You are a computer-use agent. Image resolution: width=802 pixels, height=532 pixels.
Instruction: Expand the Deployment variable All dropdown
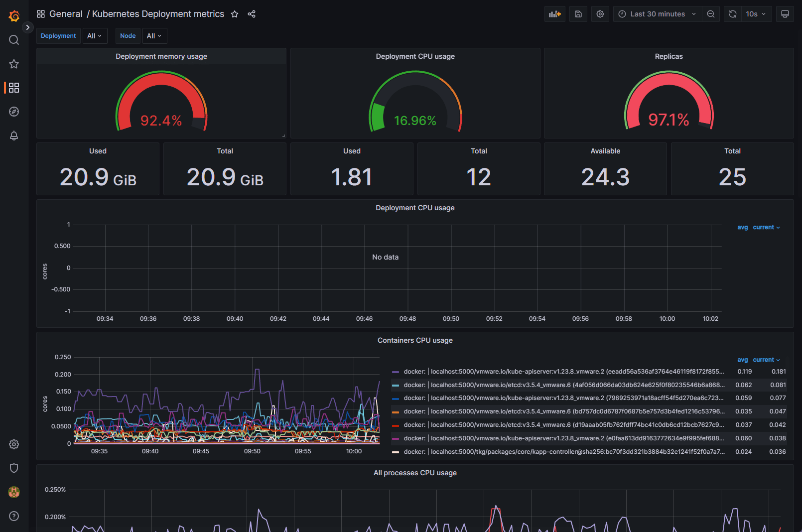coord(94,36)
